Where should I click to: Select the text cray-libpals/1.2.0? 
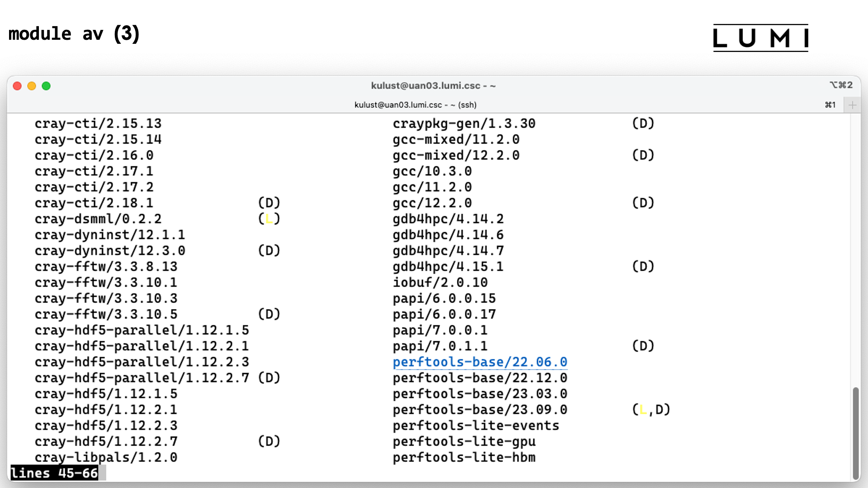coord(106,457)
